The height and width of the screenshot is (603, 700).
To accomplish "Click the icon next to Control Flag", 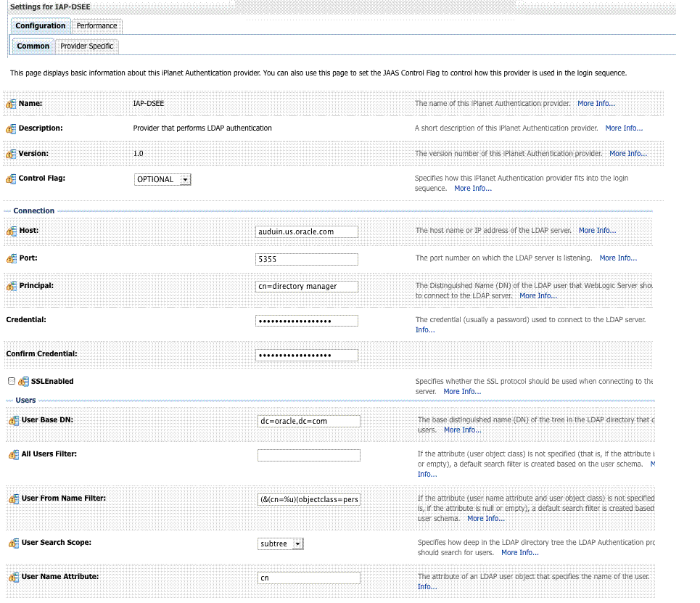I will coord(13,178).
